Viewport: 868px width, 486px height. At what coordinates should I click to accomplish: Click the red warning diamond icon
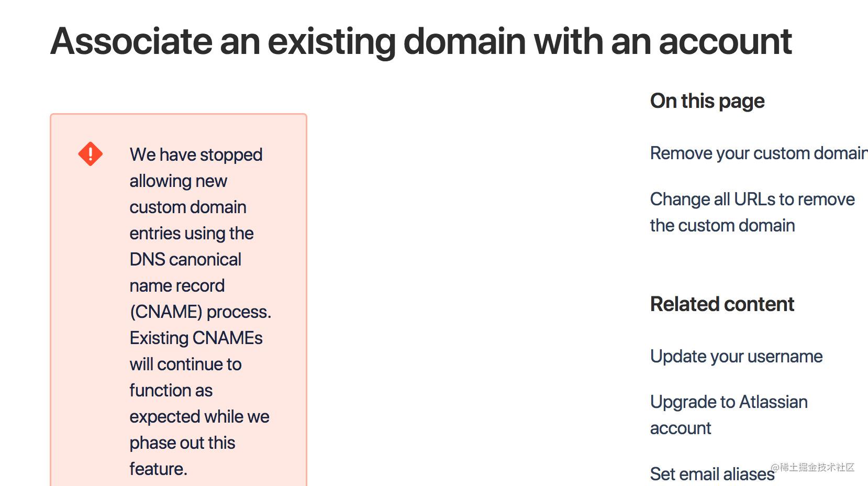90,154
